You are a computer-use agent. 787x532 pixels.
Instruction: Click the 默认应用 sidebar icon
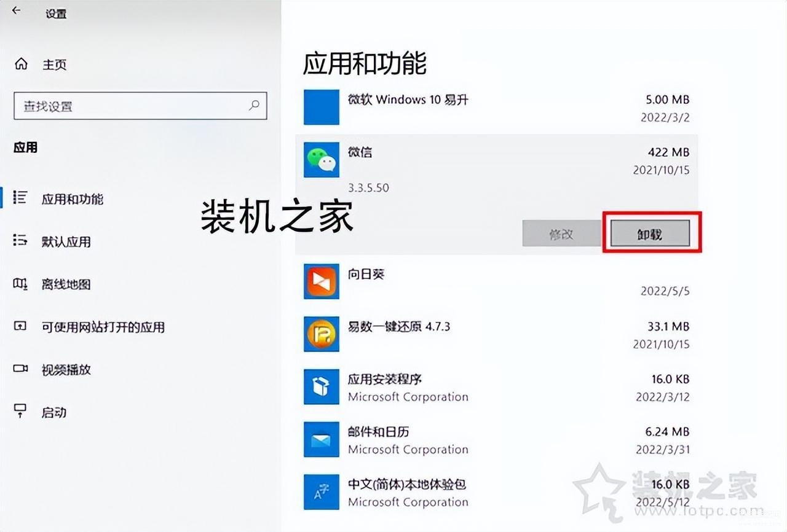(x=20, y=241)
